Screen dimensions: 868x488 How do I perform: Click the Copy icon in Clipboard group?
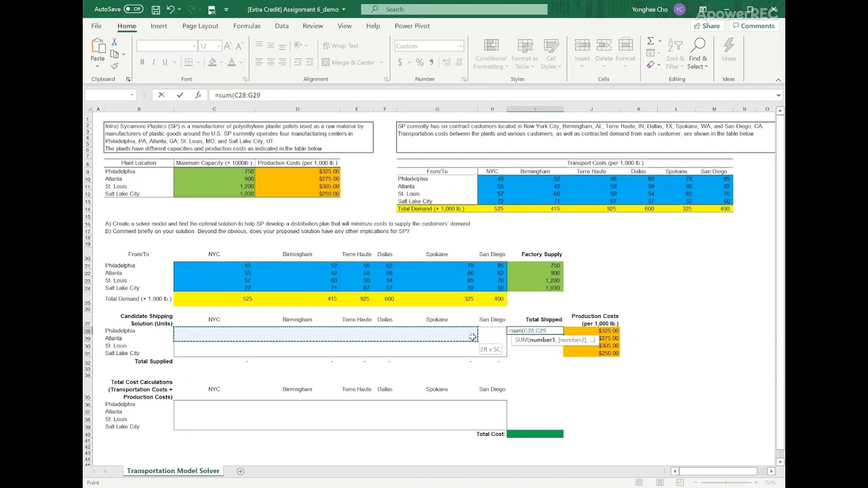click(114, 54)
